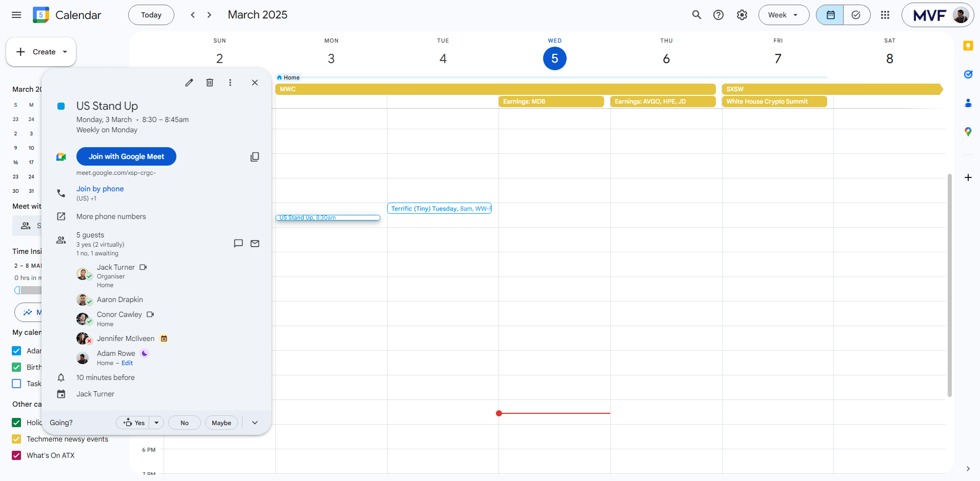The height and width of the screenshot is (481, 980).
Task: Select Wednesday 5 date header
Action: [555, 58]
